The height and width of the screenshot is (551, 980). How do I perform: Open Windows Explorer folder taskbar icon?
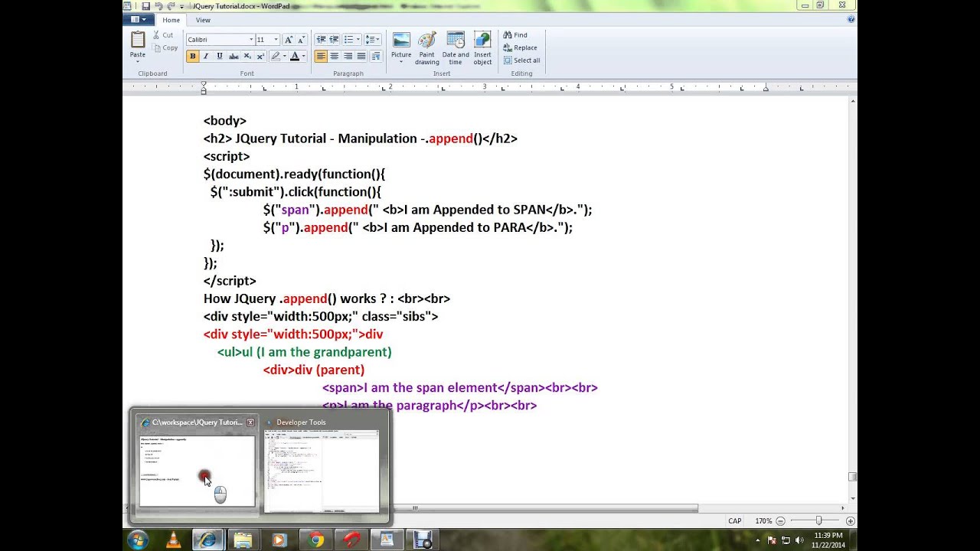pyautogui.click(x=243, y=540)
